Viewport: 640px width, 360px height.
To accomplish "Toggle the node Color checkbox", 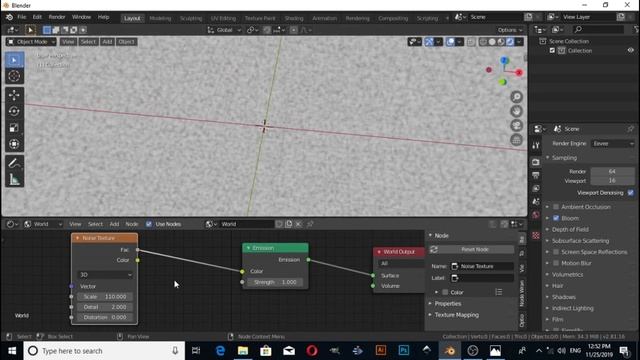I will click(x=445, y=292).
